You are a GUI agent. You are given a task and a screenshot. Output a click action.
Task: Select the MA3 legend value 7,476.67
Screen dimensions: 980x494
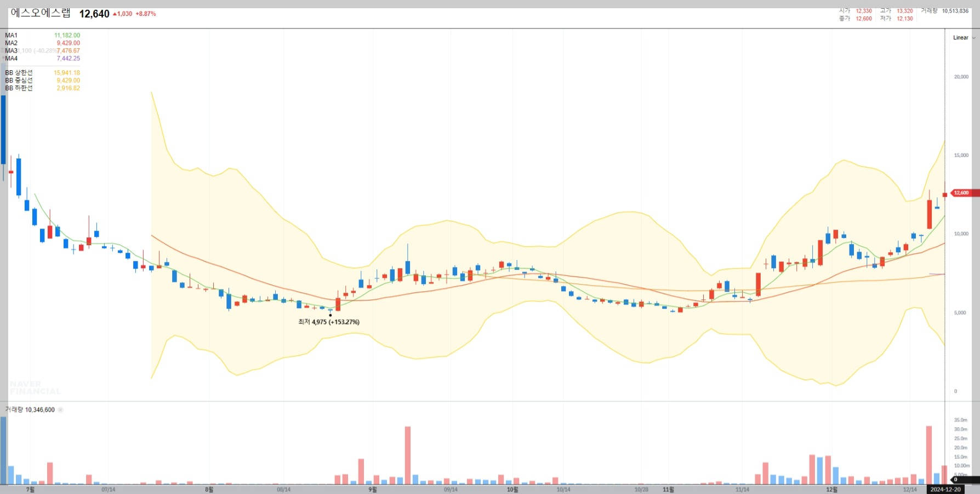tap(68, 50)
